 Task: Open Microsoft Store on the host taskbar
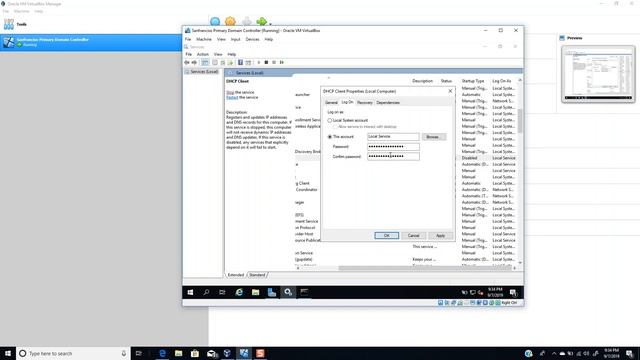pyautogui.click(x=195, y=353)
